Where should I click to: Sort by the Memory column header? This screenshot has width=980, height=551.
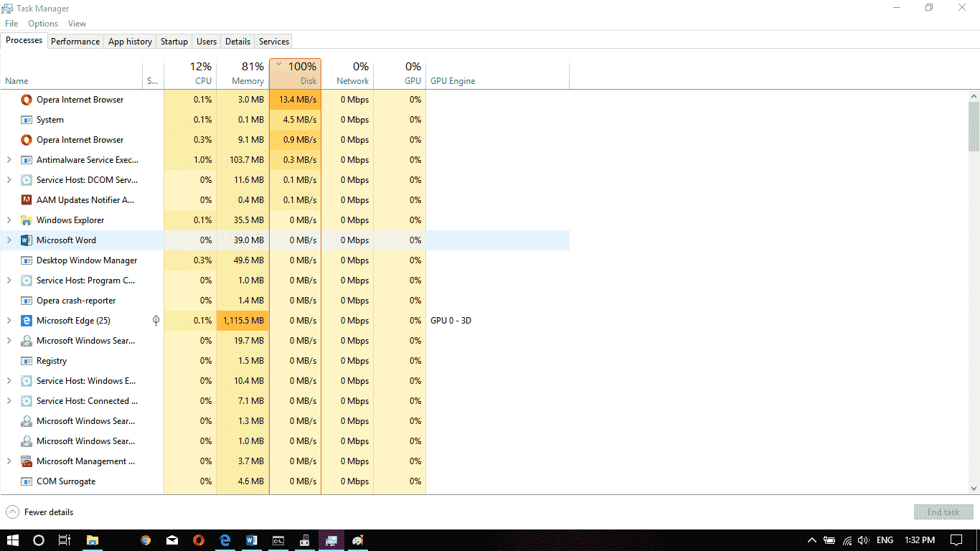pos(242,74)
